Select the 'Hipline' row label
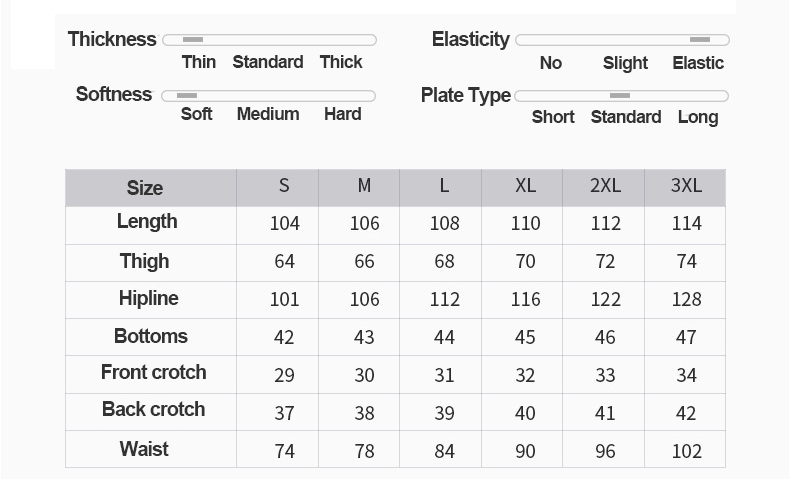 click(148, 298)
